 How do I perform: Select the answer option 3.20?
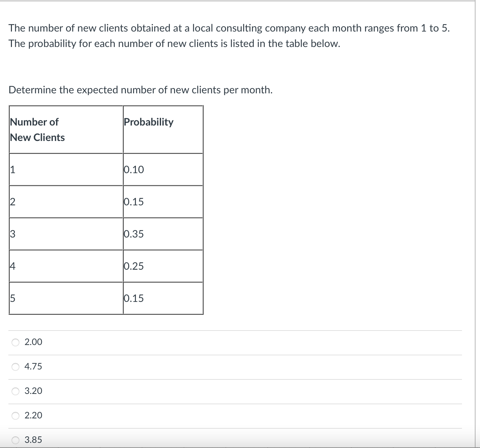coord(33,391)
